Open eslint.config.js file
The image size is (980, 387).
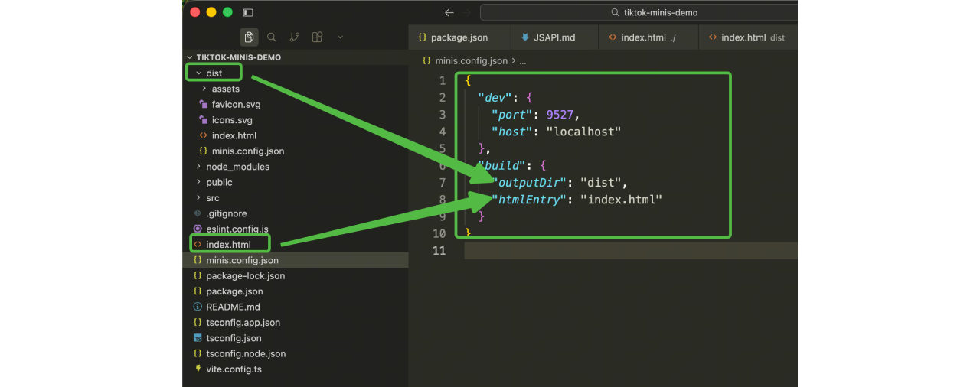click(x=237, y=229)
